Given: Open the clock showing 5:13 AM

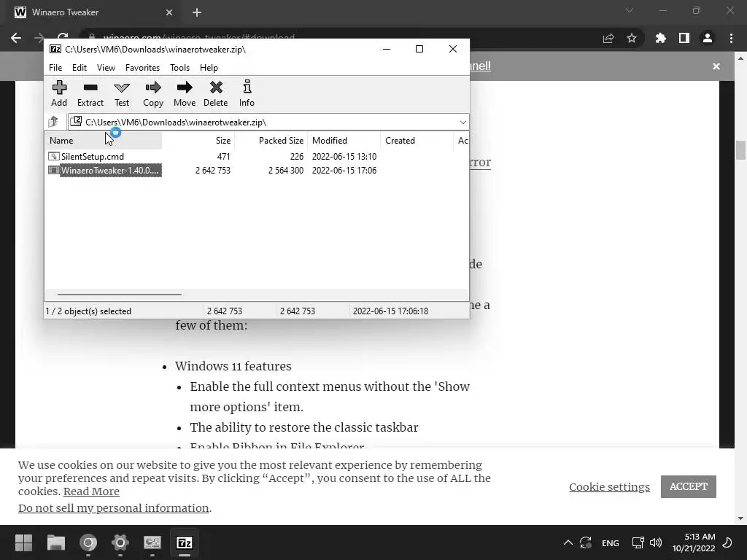Looking at the screenshot, I should pos(694,542).
